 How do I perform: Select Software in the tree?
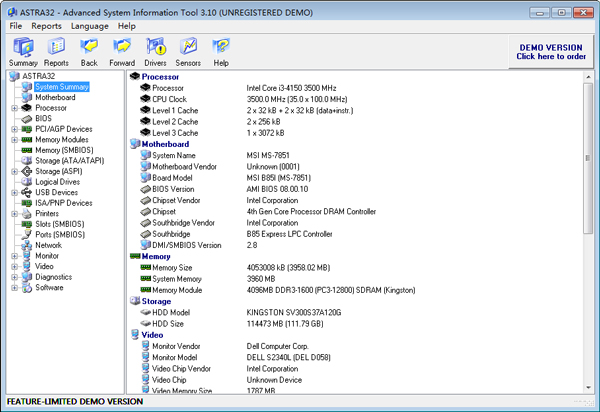point(49,287)
